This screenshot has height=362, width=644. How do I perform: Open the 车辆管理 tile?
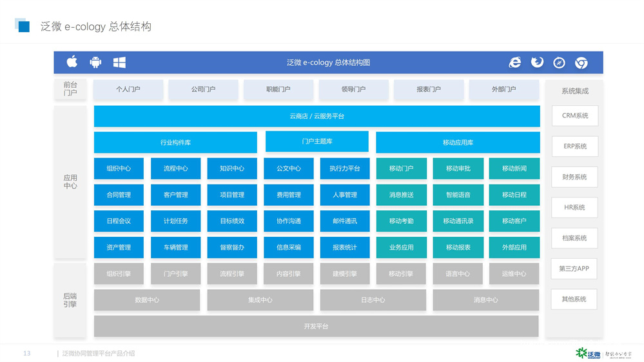point(176,247)
